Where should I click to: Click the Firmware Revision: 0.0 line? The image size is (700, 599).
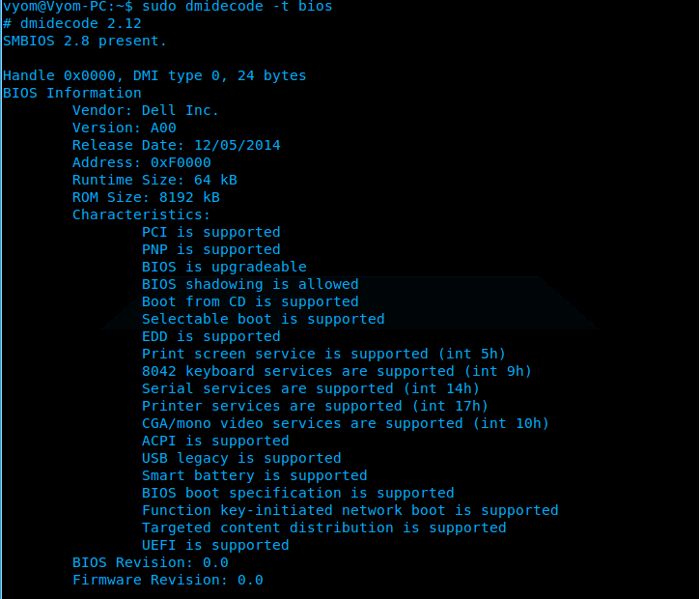tap(168, 581)
